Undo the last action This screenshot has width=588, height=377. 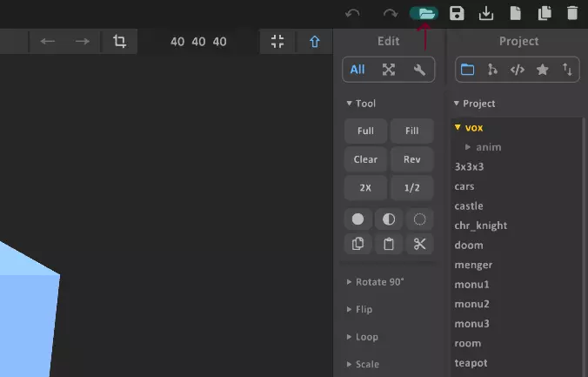(x=352, y=13)
